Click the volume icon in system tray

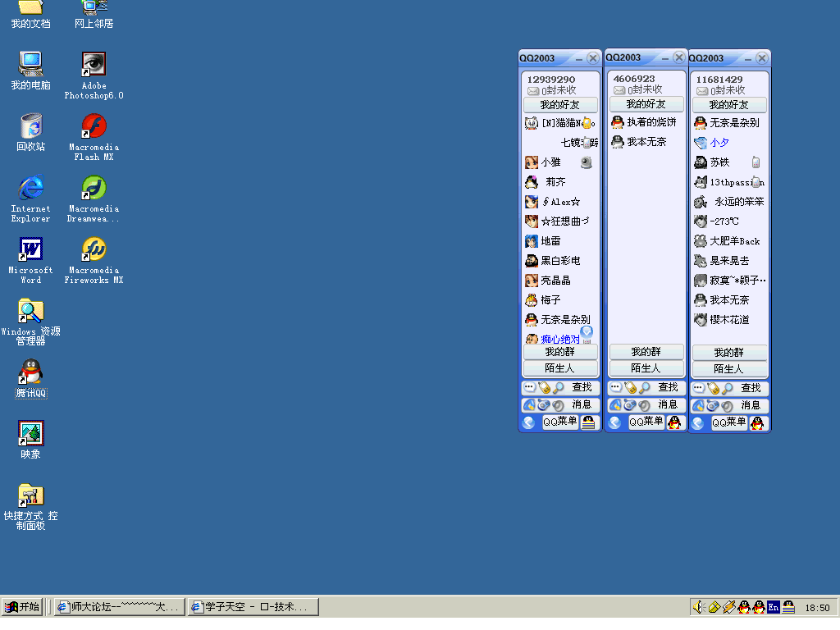coord(698,607)
